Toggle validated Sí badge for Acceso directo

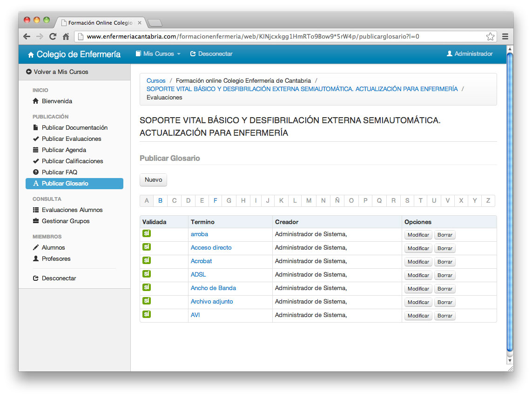pos(147,247)
